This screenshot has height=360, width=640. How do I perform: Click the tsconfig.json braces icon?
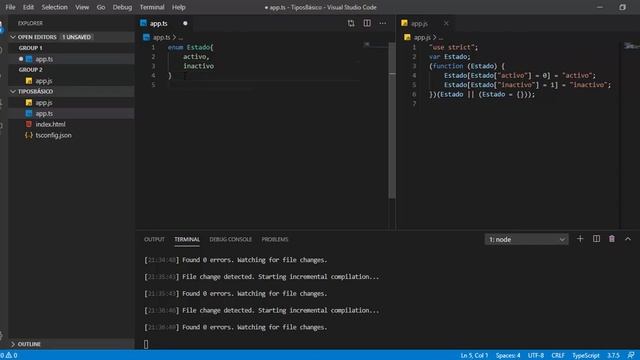point(29,135)
